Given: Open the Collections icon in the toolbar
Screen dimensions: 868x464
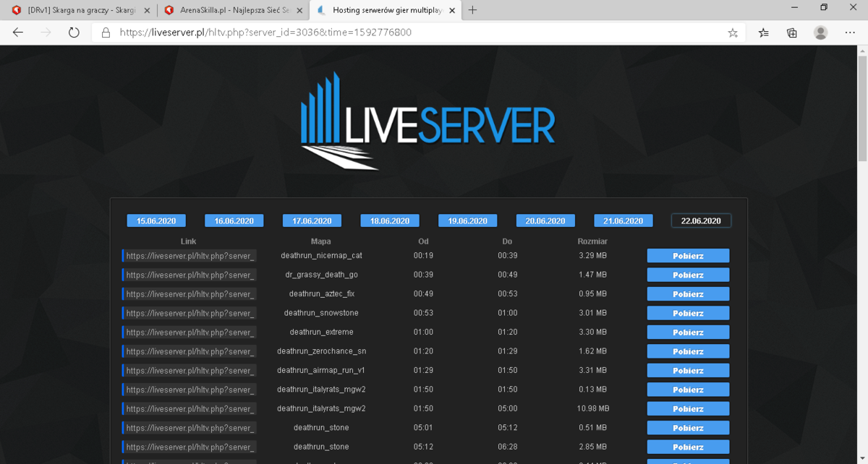Looking at the screenshot, I should point(792,33).
